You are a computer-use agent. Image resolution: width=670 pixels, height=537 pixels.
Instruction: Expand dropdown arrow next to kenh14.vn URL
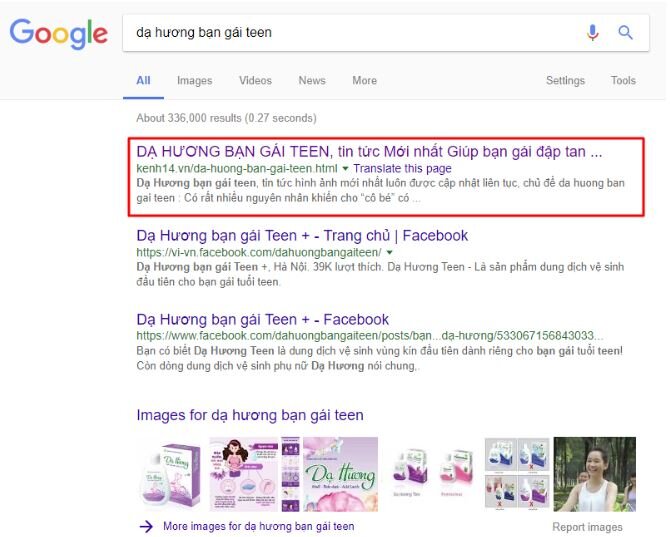(x=345, y=168)
